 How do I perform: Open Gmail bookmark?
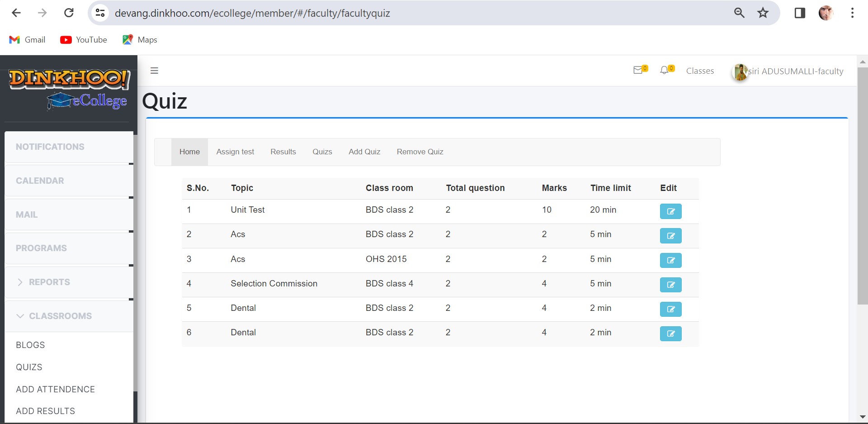point(27,40)
